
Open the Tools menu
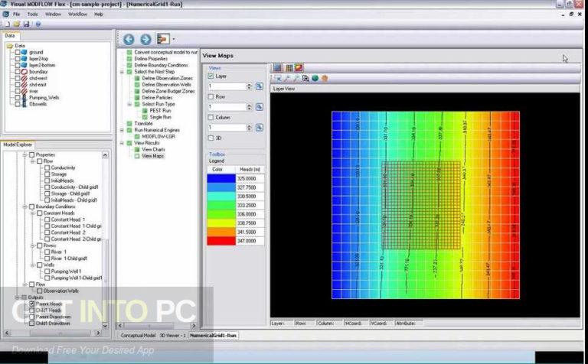[x=33, y=15]
